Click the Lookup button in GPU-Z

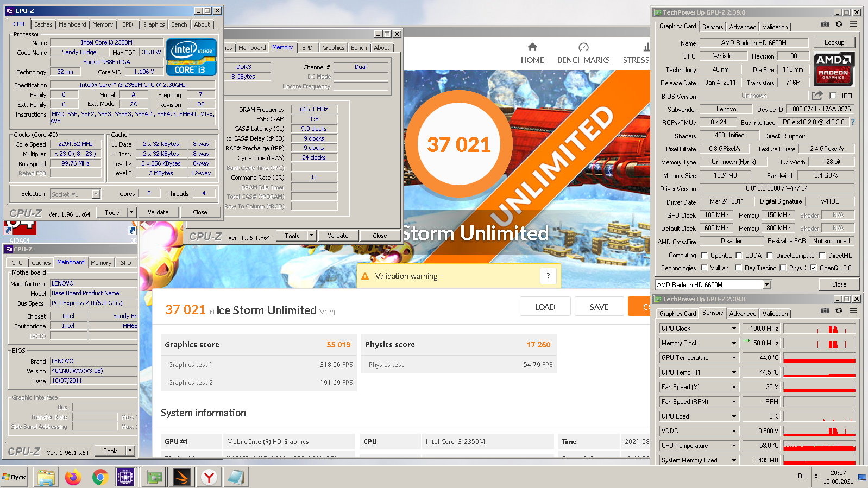tap(834, 42)
